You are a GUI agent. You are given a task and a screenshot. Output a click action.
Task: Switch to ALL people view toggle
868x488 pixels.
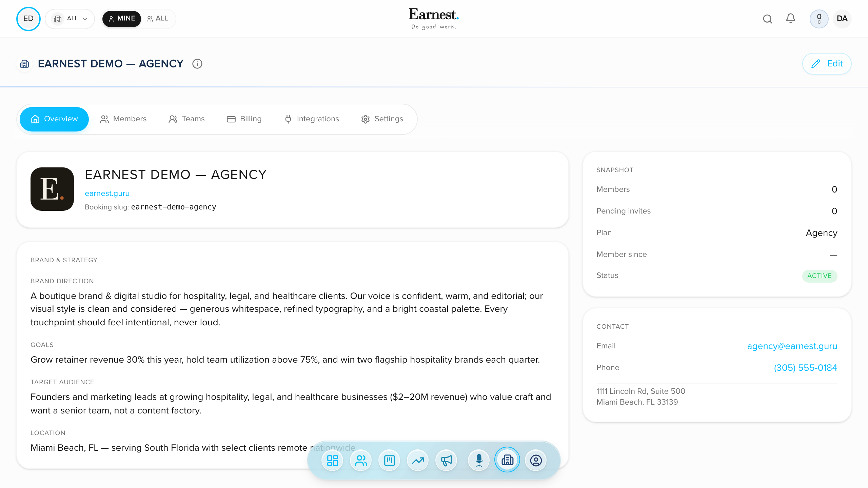tap(158, 19)
